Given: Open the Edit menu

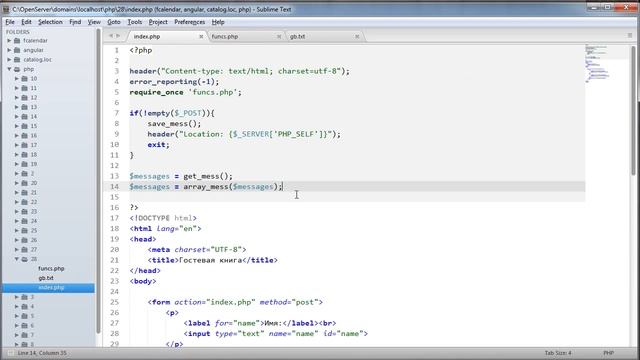Looking at the screenshot, I should (x=26, y=22).
